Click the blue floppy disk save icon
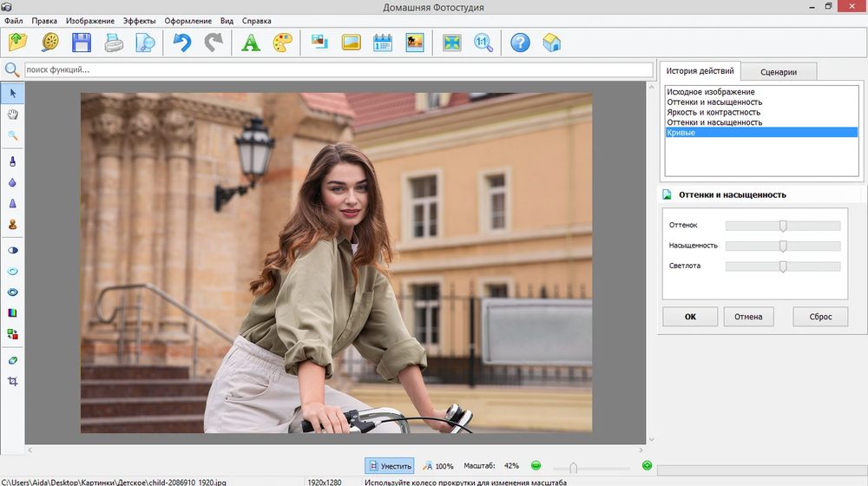Image resolution: width=868 pixels, height=486 pixels. pyautogui.click(x=82, y=42)
